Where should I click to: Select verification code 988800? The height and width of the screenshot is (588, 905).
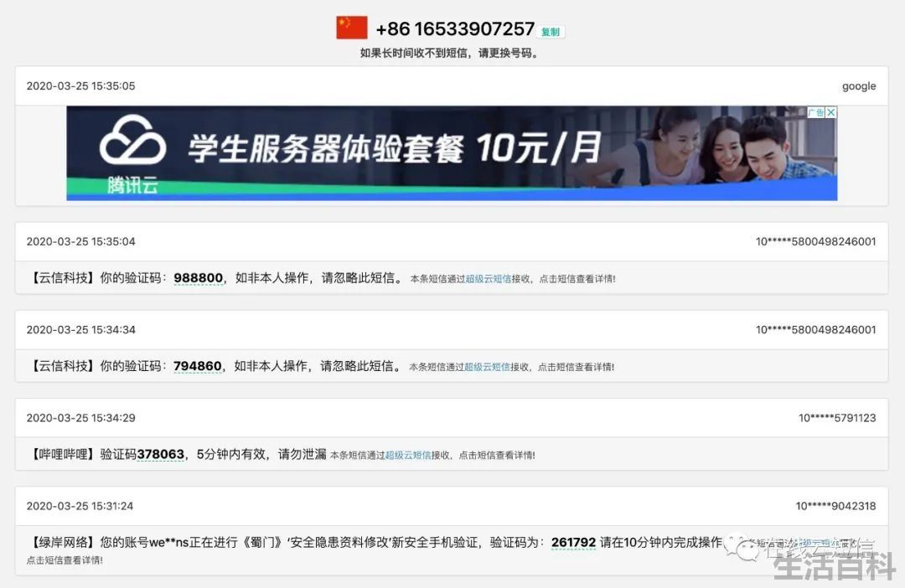(x=198, y=278)
